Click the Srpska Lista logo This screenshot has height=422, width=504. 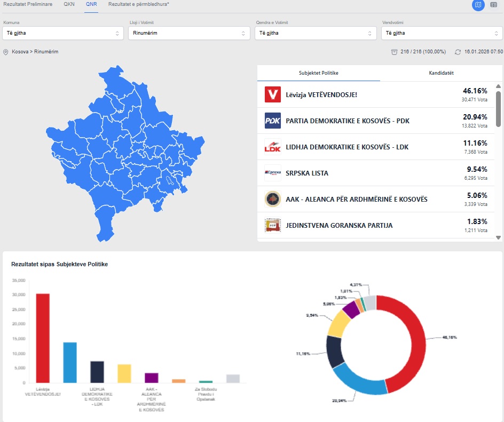pos(273,173)
